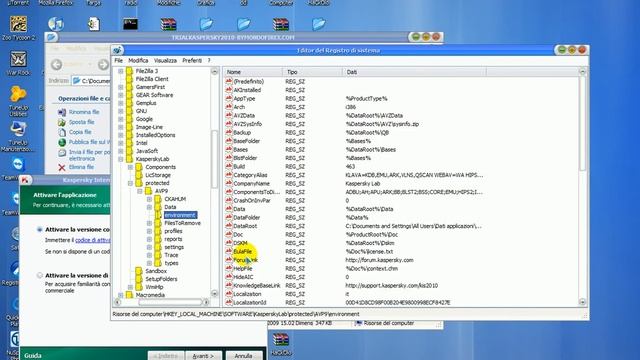Select the FilesToRemove key
The image size is (640, 360).
pos(182,223)
